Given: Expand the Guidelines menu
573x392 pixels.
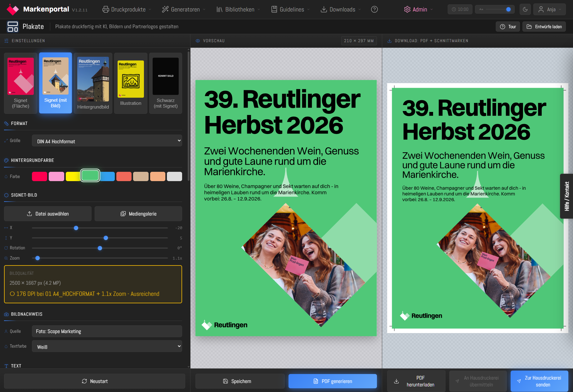Looking at the screenshot, I should click(291, 9).
